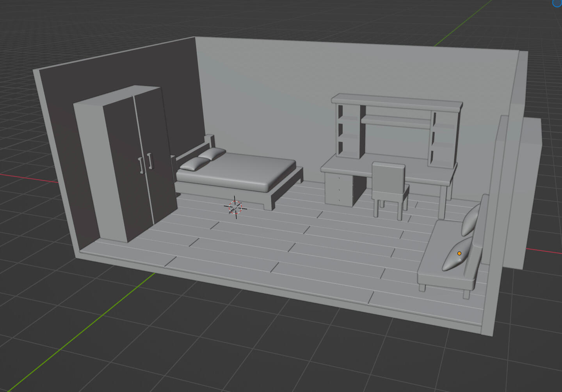Click the 3D cursor near the bed
Viewport: 562px width, 392px height.
click(235, 207)
